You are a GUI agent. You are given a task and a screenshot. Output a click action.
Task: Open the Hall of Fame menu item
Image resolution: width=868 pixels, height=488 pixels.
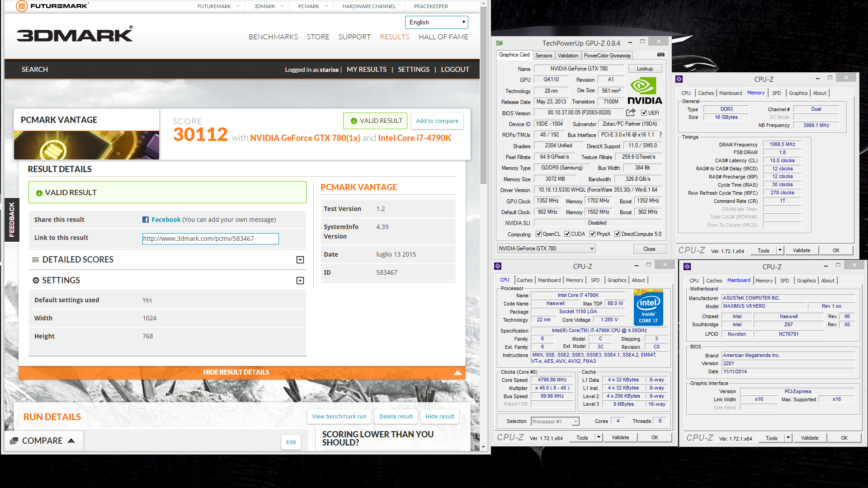point(443,37)
